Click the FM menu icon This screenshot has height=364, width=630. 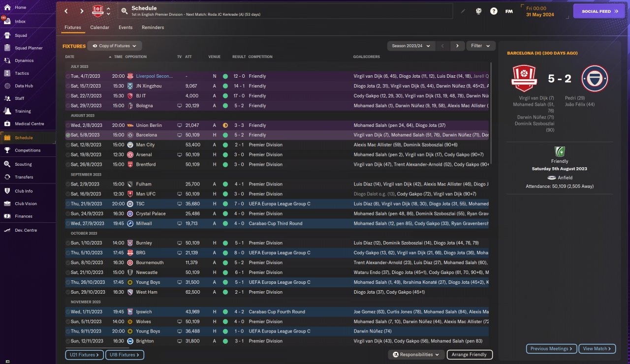pos(509,11)
